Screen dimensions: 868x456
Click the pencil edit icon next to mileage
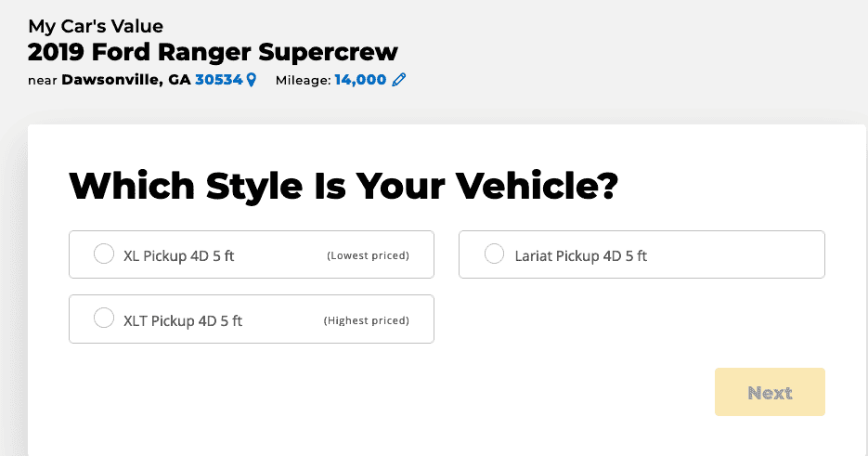coord(398,80)
